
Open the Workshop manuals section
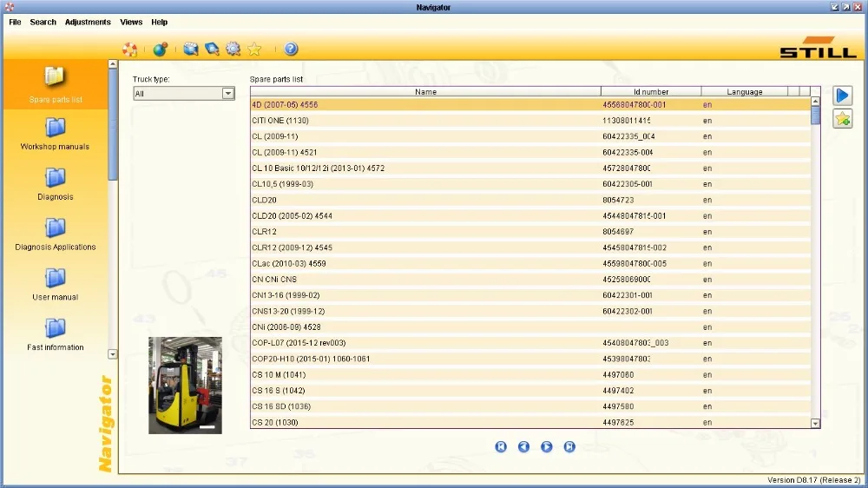[55, 134]
